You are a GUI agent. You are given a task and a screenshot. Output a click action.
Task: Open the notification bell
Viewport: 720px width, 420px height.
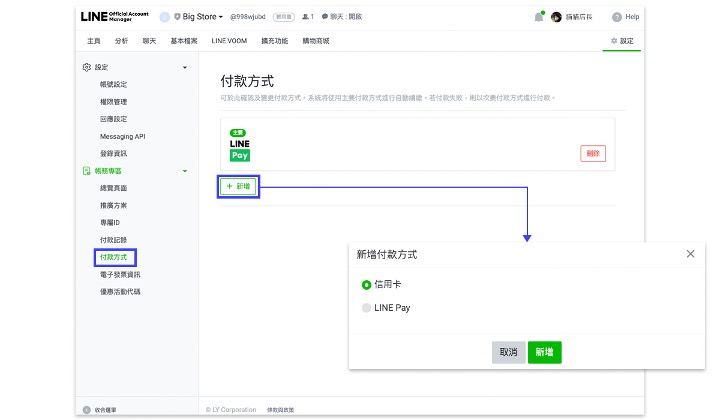pos(539,17)
